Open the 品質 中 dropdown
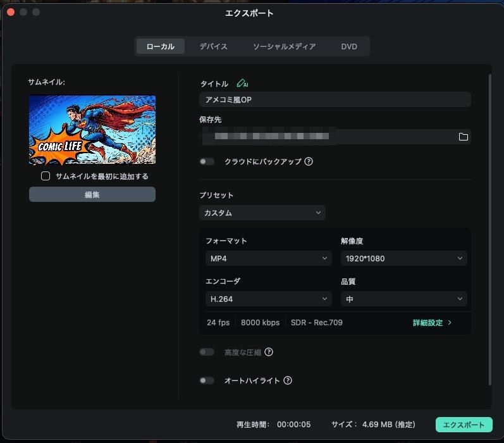The image size is (504, 443). point(403,299)
